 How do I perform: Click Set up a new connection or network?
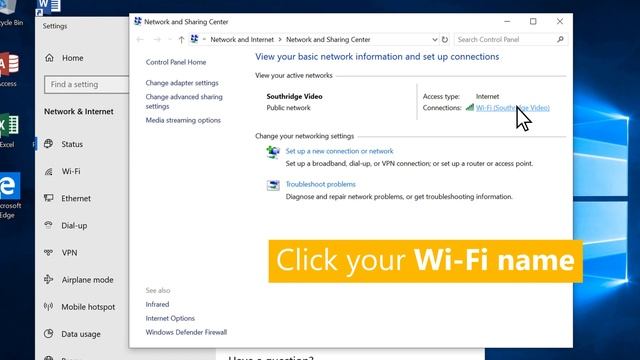click(340, 151)
